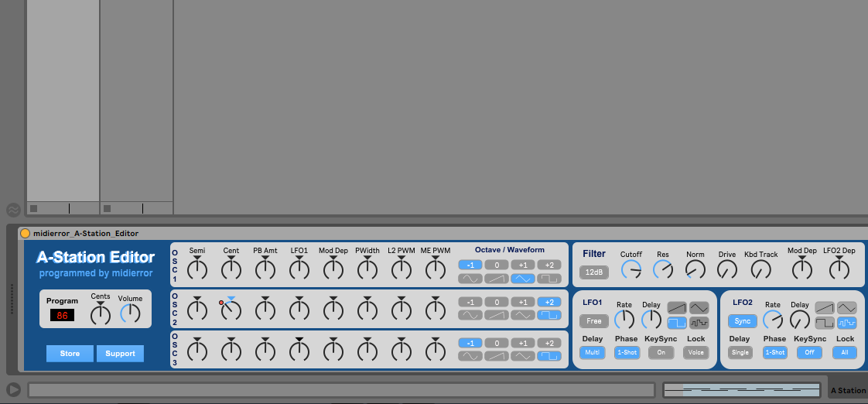Click the Filter 12dB slope button
This screenshot has height=404, width=868.
pyautogui.click(x=594, y=272)
